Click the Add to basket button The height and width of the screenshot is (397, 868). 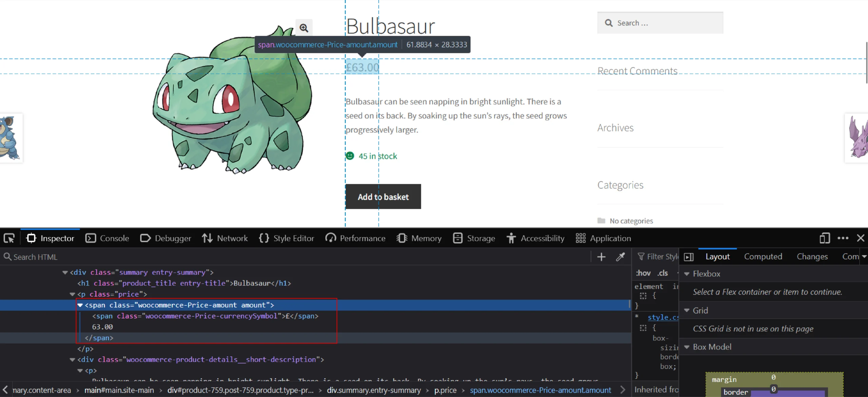tap(383, 197)
